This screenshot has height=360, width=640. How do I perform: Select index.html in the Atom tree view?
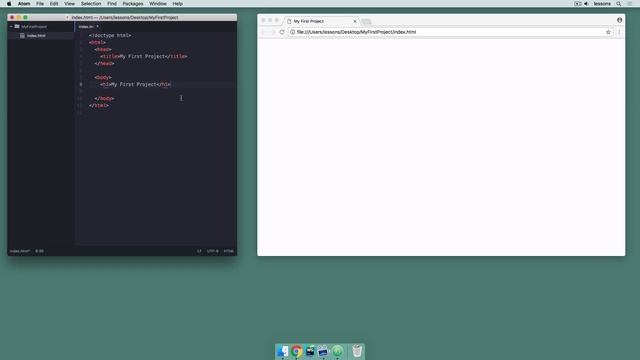pos(36,36)
